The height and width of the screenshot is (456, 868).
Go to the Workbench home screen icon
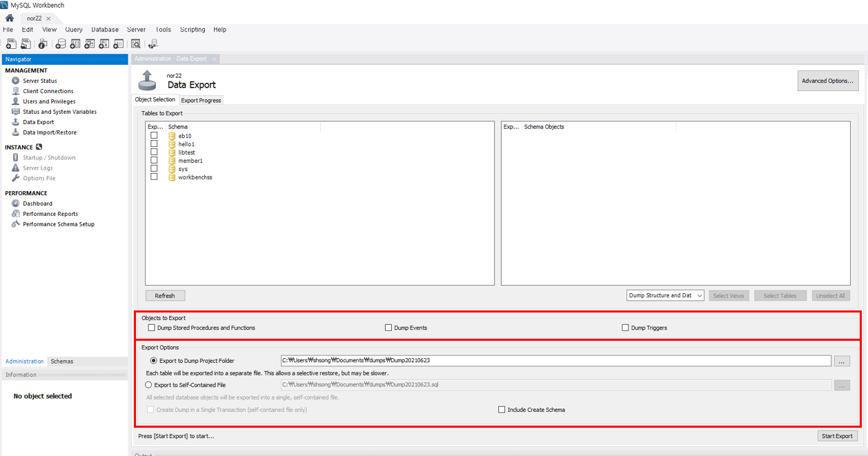pos(10,19)
